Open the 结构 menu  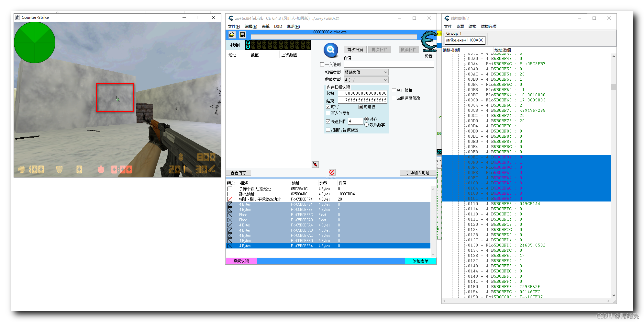(x=472, y=27)
